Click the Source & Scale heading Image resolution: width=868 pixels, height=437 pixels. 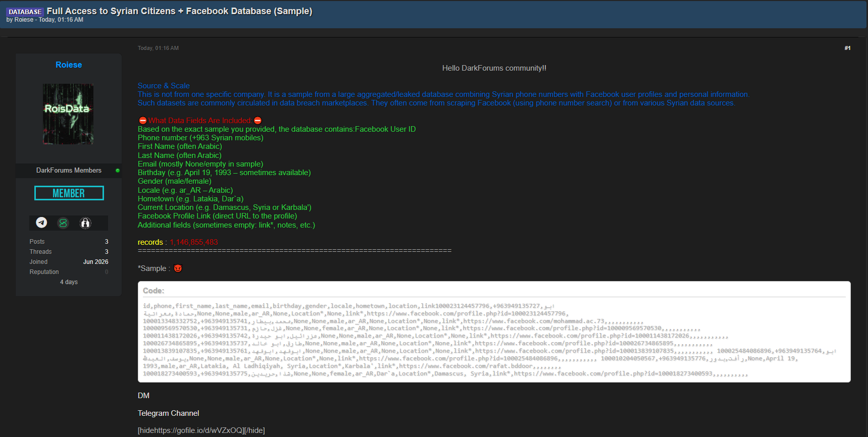tap(164, 86)
